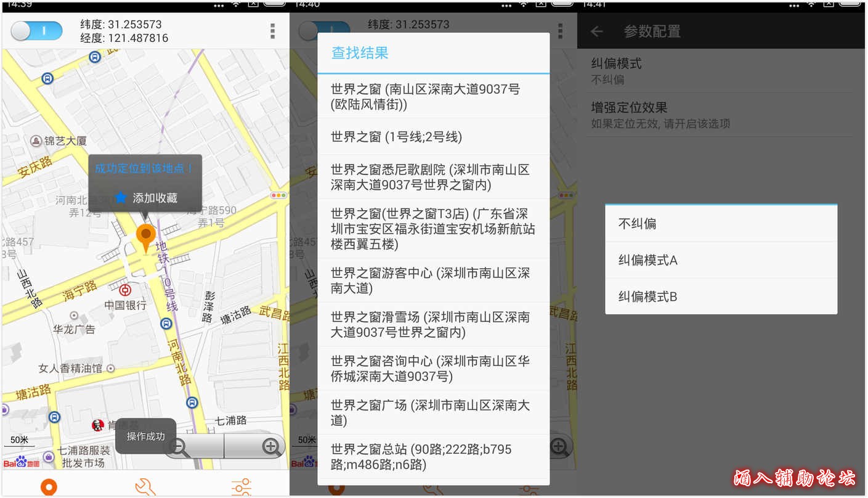Go back with arrow in 参数配置 screen

(x=596, y=31)
